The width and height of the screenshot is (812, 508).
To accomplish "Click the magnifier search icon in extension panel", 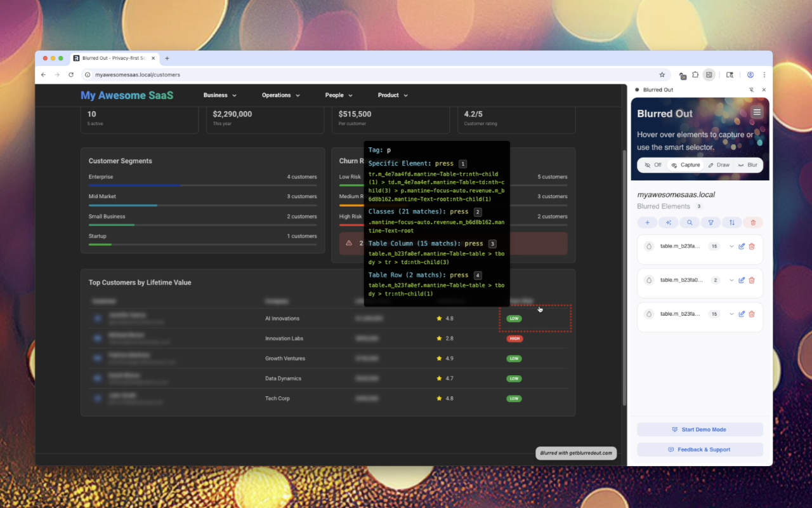I will pyautogui.click(x=690, y=223).
